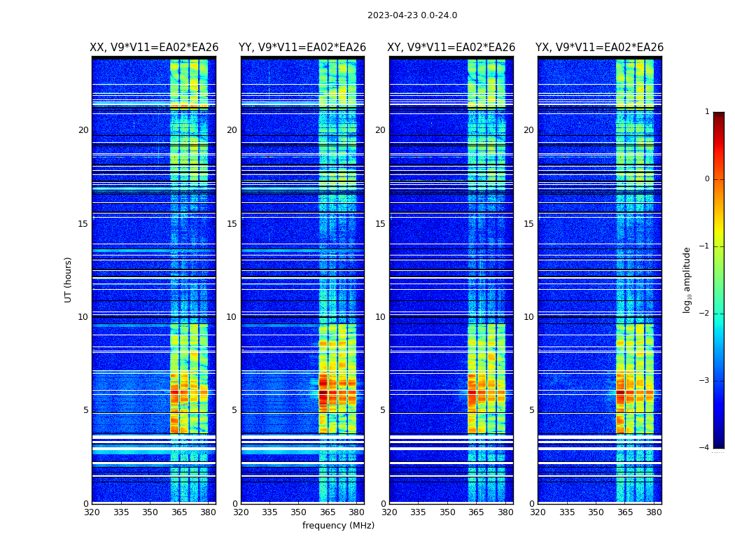Click the green middle of the colorbar
Viewport: 735px width, 560px height.
(719, 281)
